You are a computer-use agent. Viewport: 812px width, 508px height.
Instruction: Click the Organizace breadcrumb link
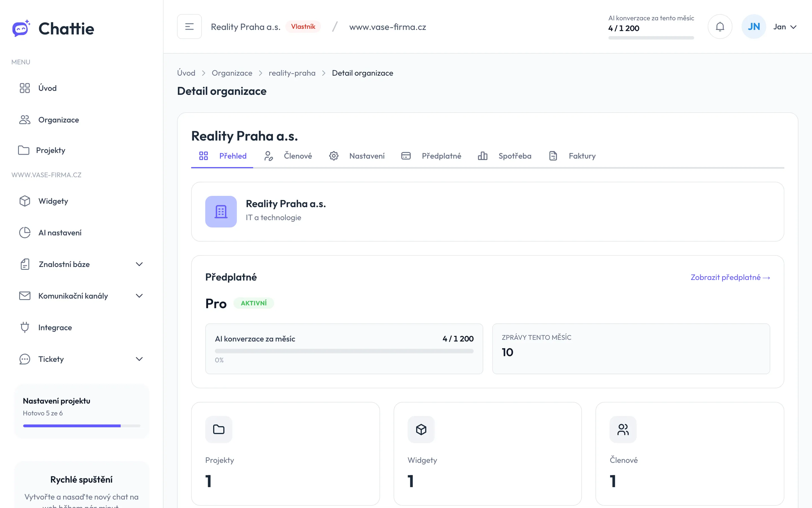point(232,73)
